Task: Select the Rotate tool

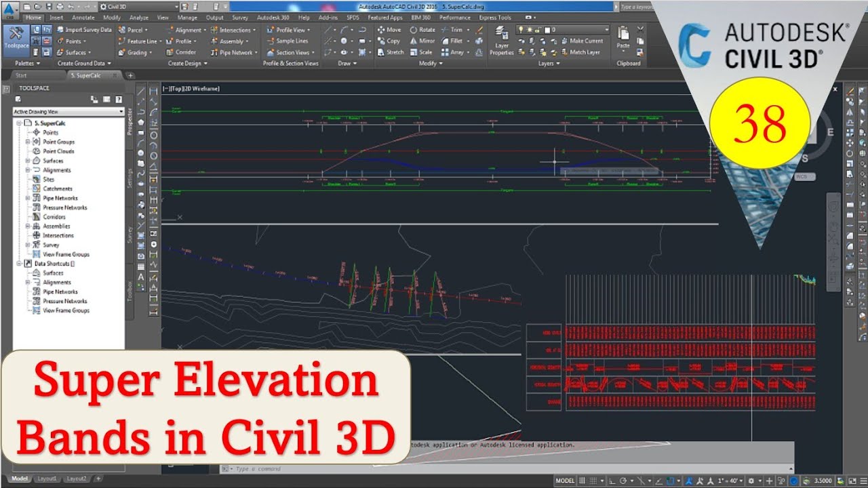Action: 422,30
